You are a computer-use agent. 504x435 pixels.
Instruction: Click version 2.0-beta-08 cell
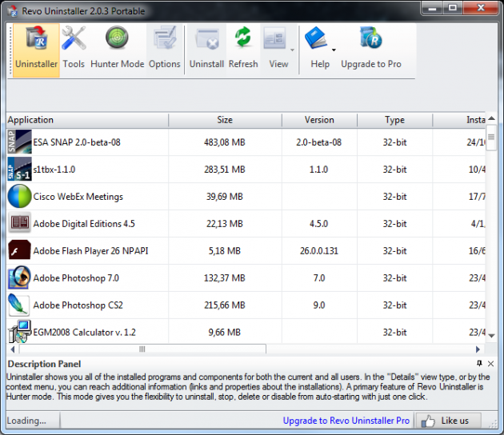click(319, 142)
